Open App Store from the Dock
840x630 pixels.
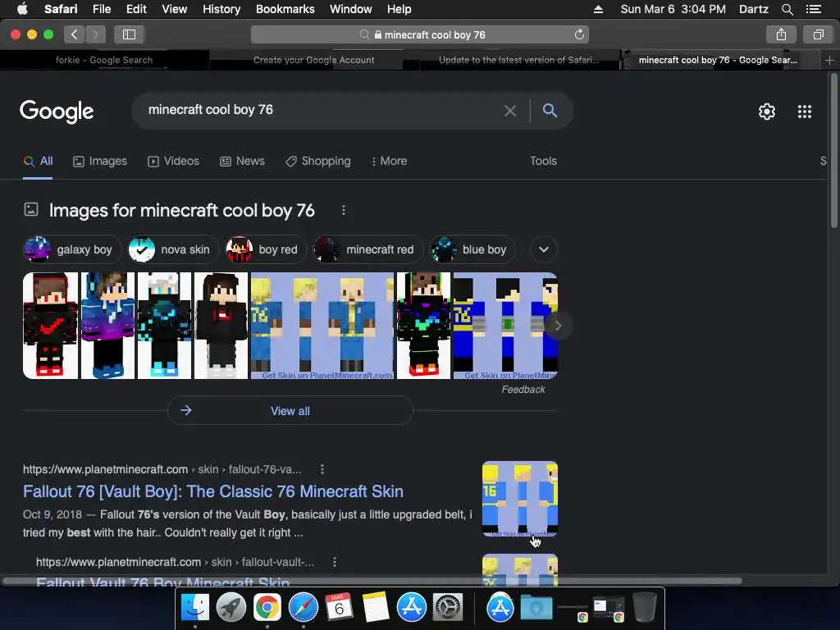(x=412, y=608)
